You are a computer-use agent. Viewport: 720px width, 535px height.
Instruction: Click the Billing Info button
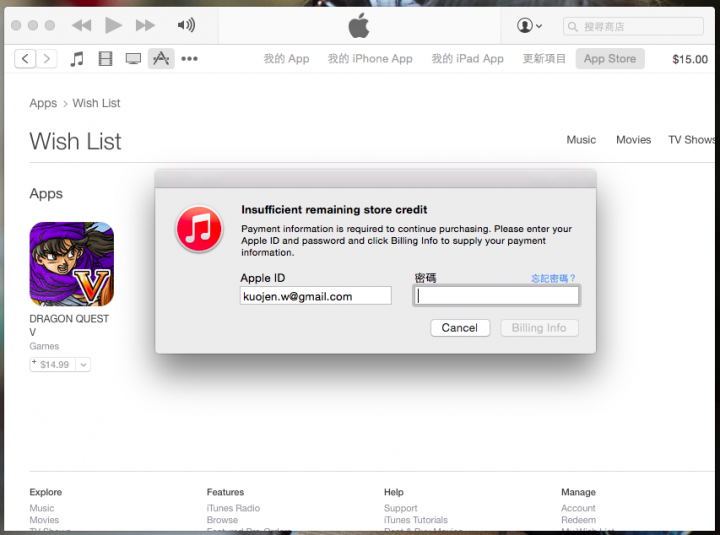[539, 328]
